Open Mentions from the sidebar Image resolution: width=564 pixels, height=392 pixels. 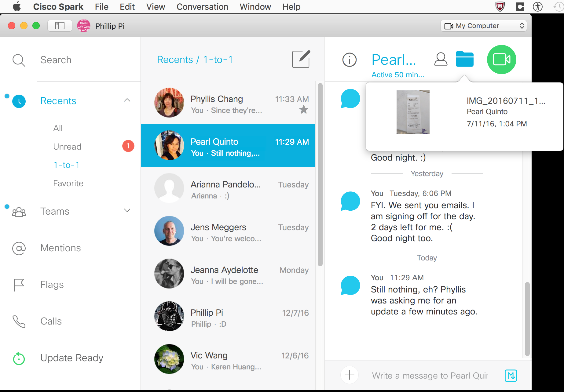(x=60, y=248)
